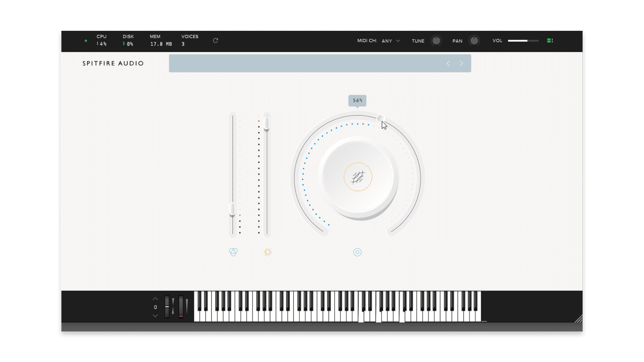Click the expression slider handle on the left

(x=232, y=209)
